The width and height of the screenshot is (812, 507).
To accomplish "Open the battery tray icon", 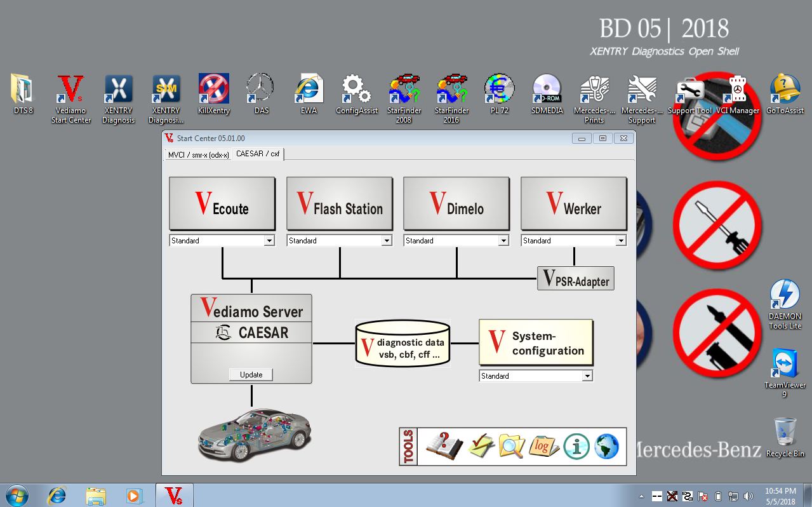I will [x=718, y=496].
